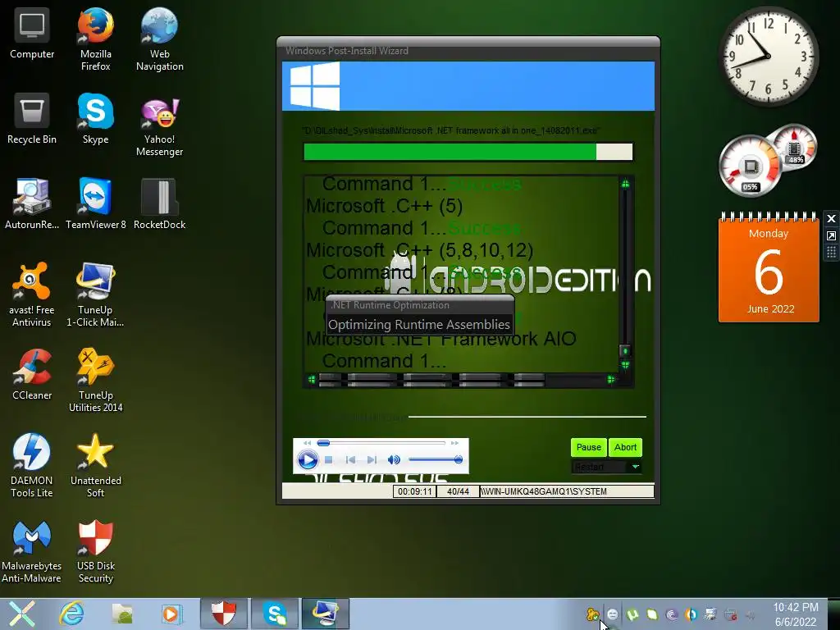Expand the Restart action dropdown

click(x=636, y=467)
